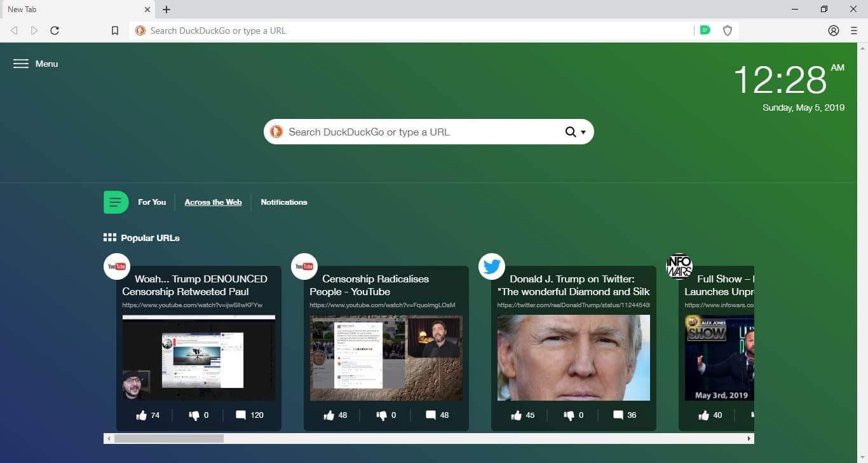868x463 pixels.
Task: Open the 48 comments on second card
Action: coord(431,415)
